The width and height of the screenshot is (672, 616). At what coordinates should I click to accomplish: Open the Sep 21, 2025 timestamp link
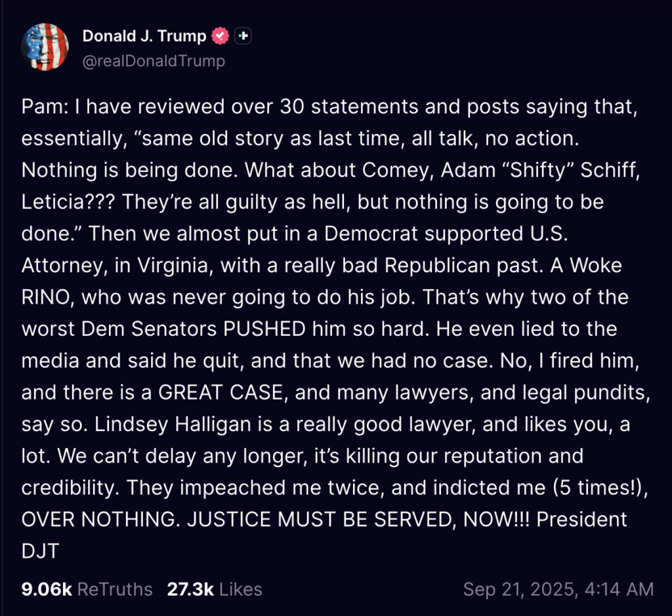coord(558,589)
